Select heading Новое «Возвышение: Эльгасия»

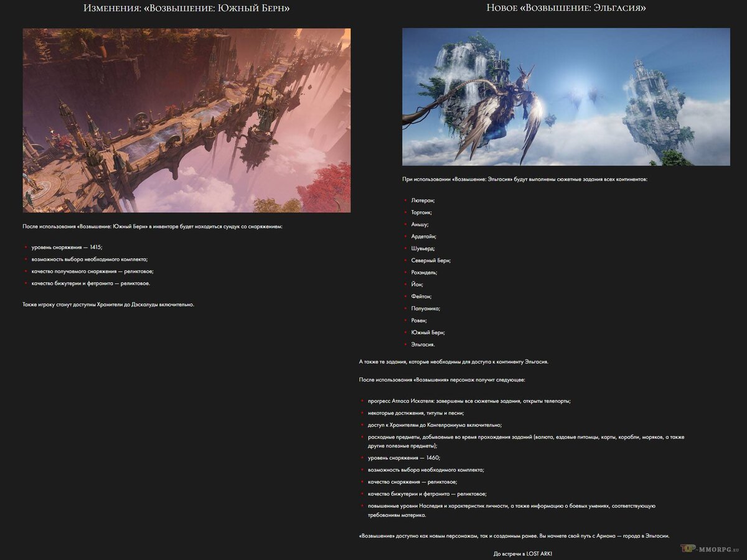(566, 8)
